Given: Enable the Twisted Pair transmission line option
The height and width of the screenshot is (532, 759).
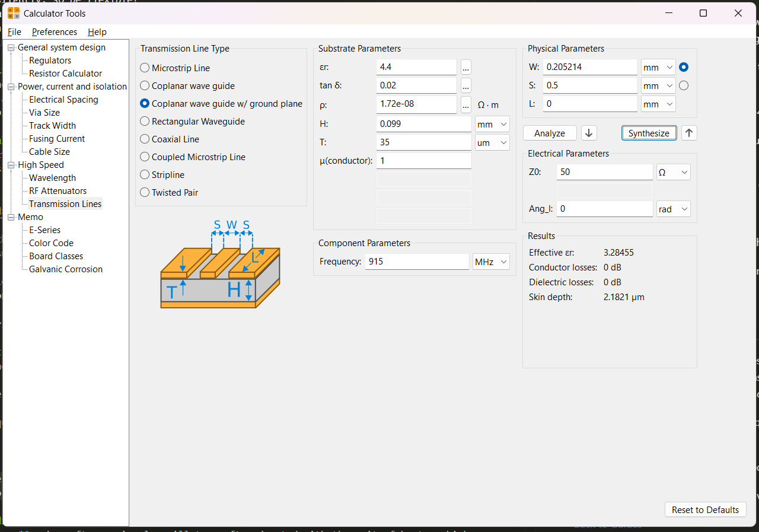Looking at the screenshot, I should [x=144, y=192].
